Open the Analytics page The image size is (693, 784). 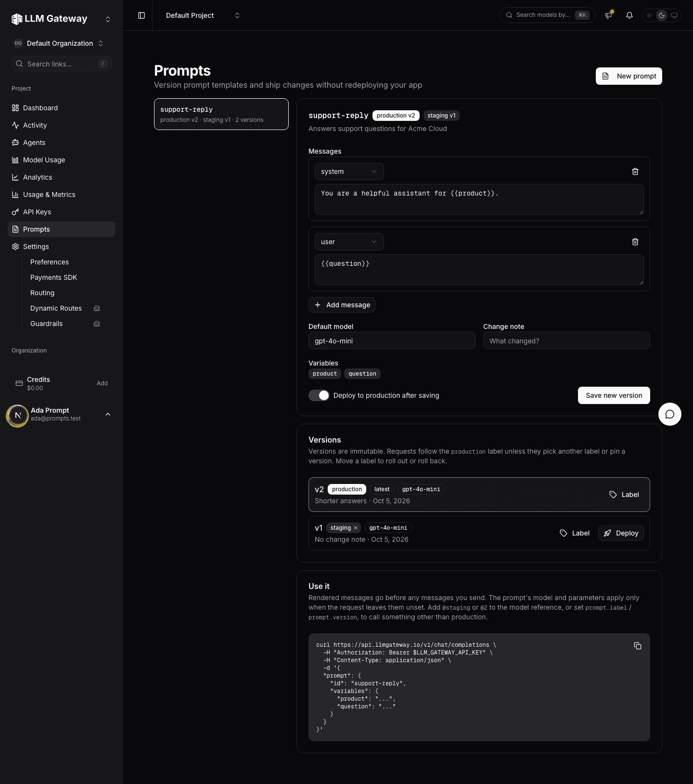tap(62, 177)
